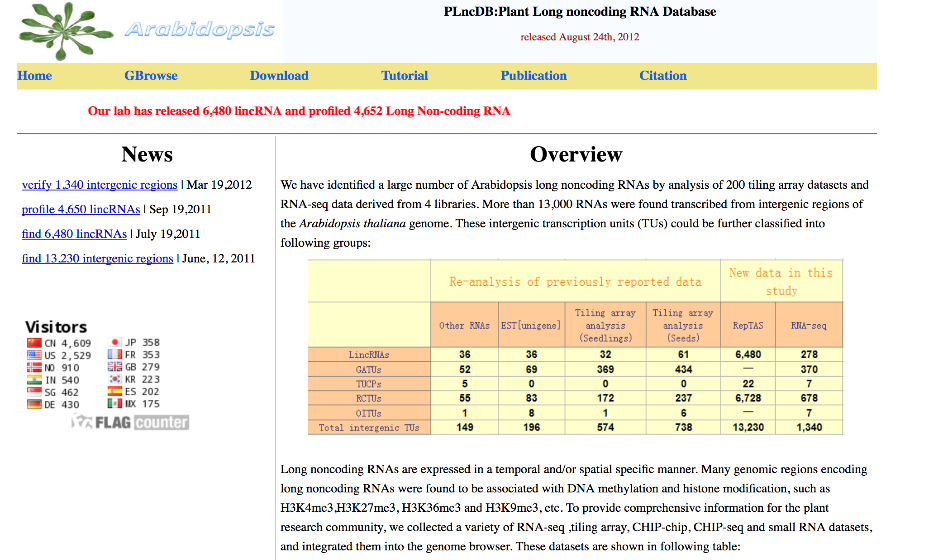This screenshot has height=560, width=943.
Task: Click the Mexico flag in Visitors widget
Action: point(115,404)
